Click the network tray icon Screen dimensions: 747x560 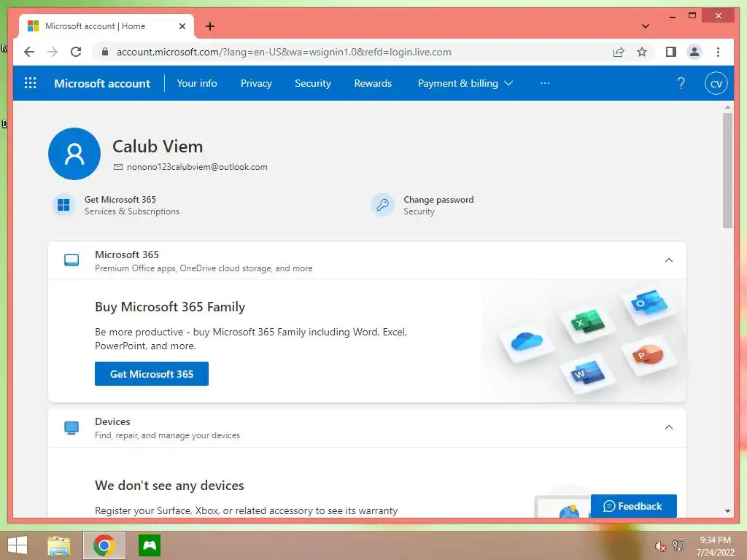point(678,545)
